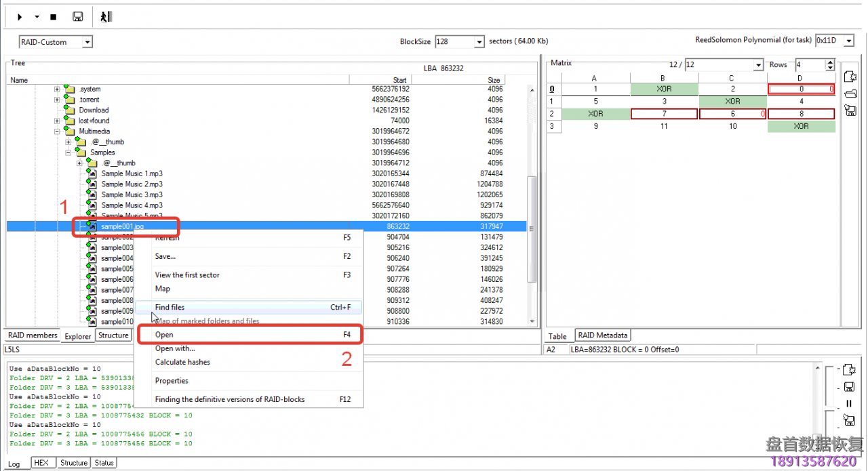
Task: Toggle the XOR cell in matrix row 2
Action: coord(595,113)
